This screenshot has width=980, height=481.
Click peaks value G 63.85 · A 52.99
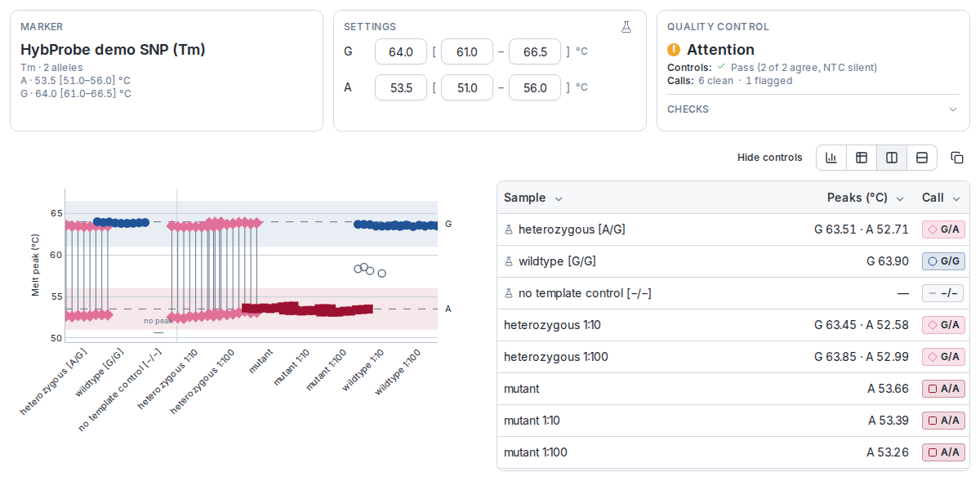tap(861, 357)
